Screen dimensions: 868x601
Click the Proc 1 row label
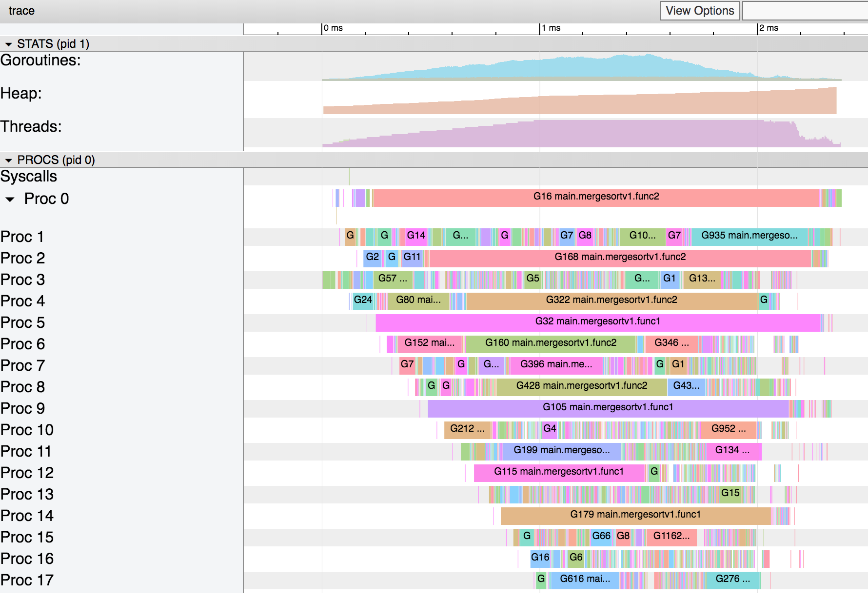pyautogui.click(x=22, y=237)
